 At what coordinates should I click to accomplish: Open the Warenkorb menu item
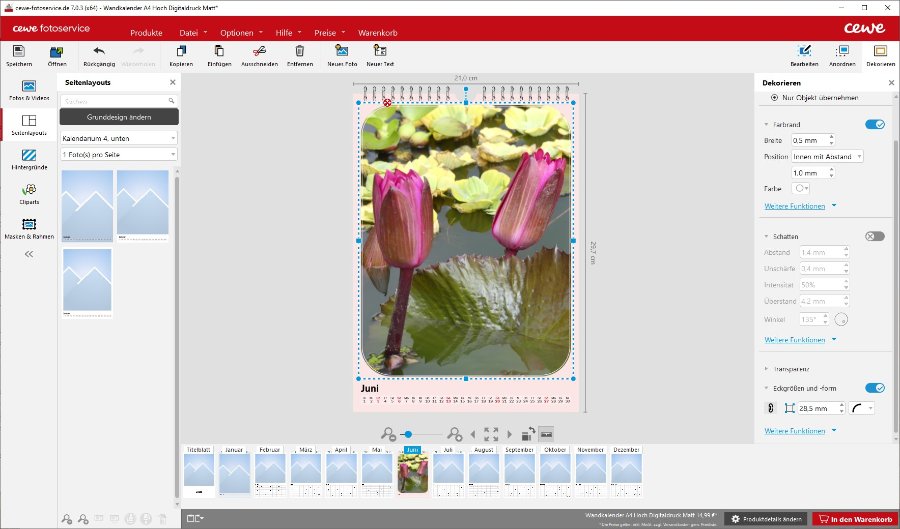pos(378,33)
